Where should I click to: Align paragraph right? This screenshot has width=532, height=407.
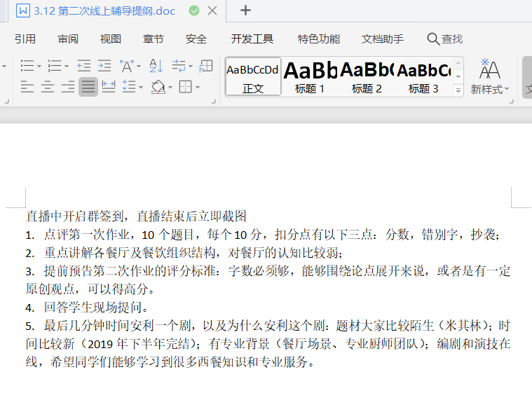click(x=68, y=87)
